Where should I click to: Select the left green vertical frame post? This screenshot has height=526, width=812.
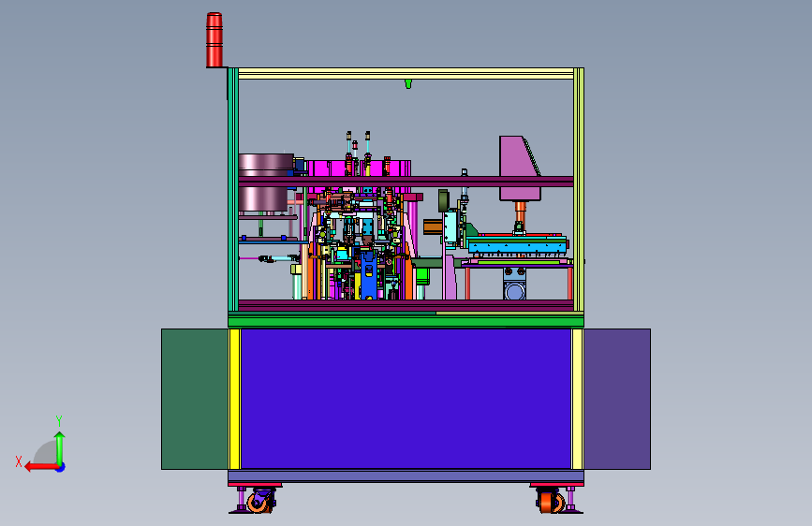pyautogui.click(x=233, y=189)
